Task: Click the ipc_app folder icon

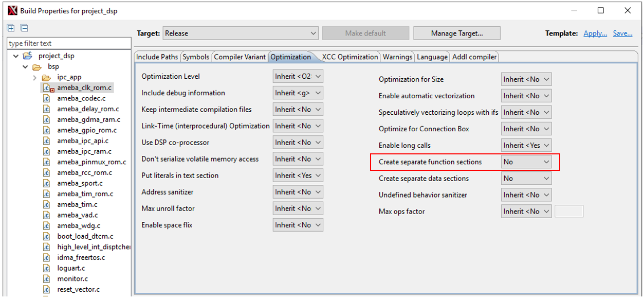Action: tap(46, 77)
